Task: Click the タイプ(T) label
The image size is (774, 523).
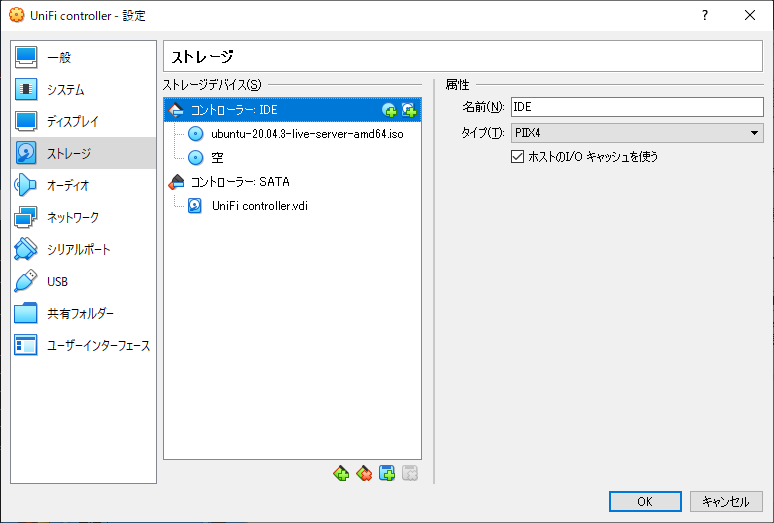Action: coord(482,133)
